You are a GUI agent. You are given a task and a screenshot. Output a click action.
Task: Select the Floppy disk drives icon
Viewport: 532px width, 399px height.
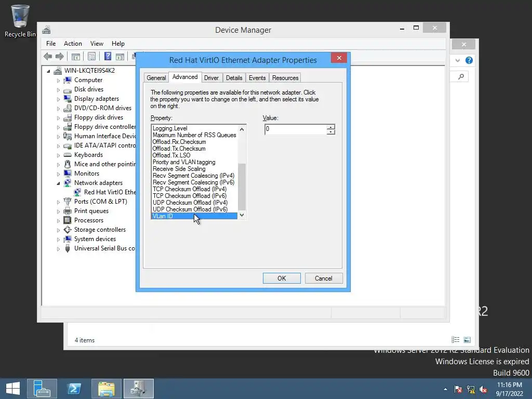[x=68, y=117]
